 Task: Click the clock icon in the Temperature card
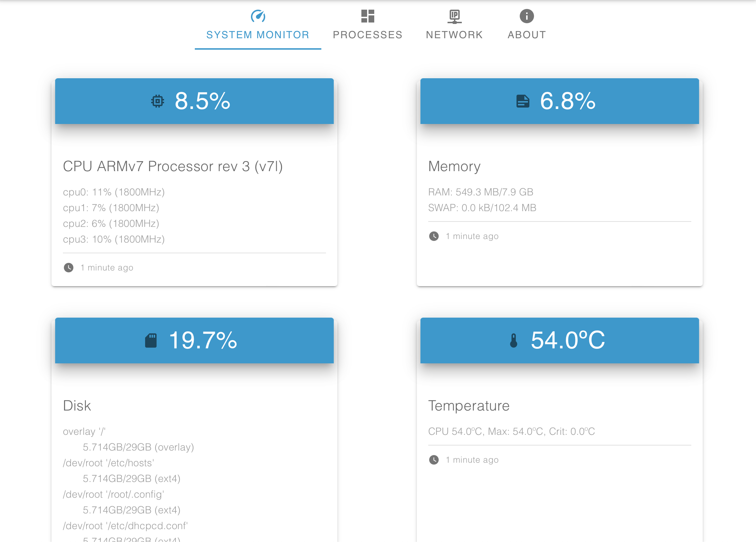pyautogui.click(x=434, y=460)
